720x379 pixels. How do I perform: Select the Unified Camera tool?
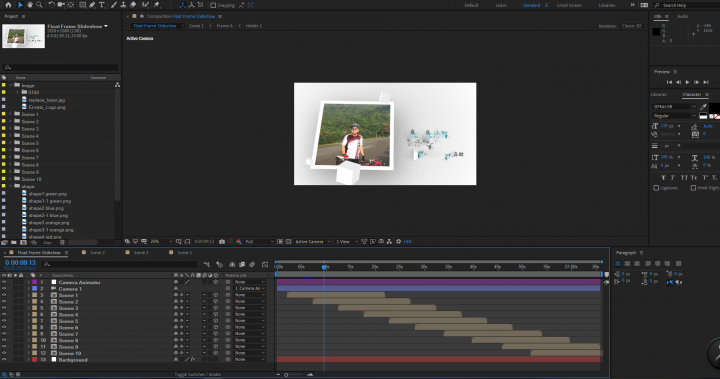61,5
